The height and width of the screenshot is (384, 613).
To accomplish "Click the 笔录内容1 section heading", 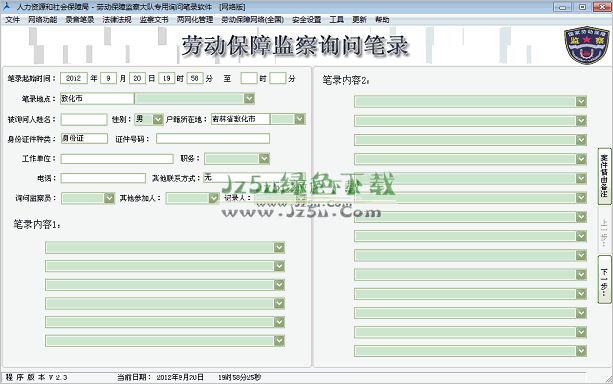I will tap(37, 224).
